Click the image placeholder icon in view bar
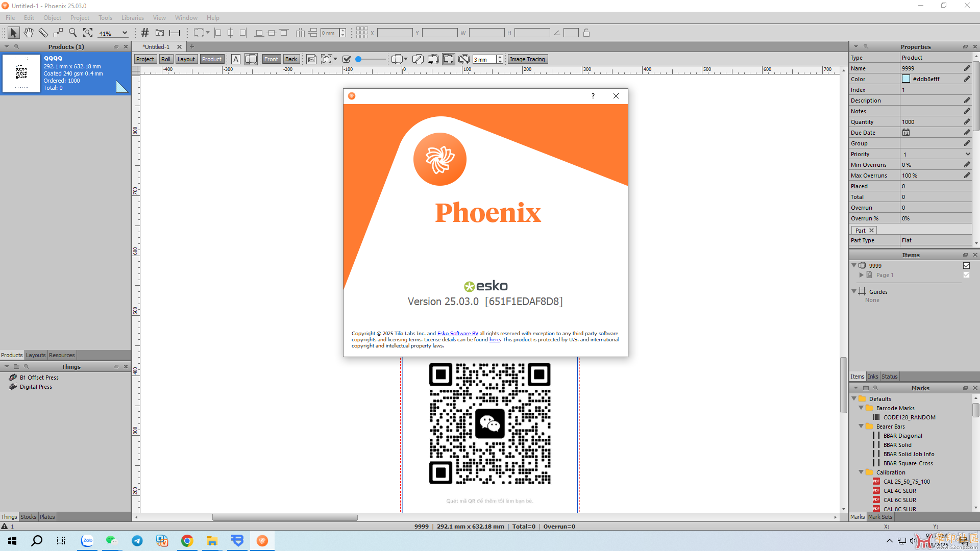Image resolution: width=980 pixels, height=551 pixels. click(x=311, y=59)
